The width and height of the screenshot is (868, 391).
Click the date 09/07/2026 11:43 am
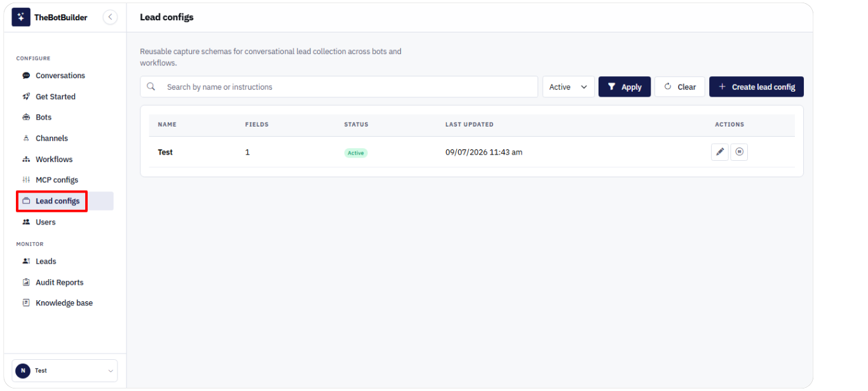pyautogui.click(x=484, y=153)
